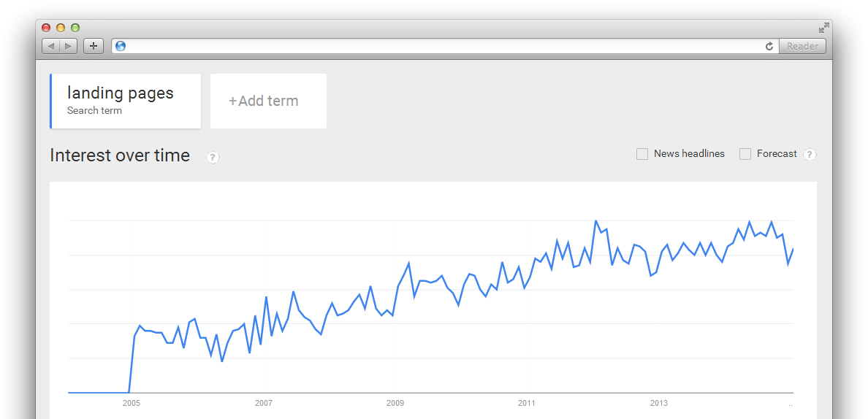Reload the page with the refresh icon

(769, 46)
